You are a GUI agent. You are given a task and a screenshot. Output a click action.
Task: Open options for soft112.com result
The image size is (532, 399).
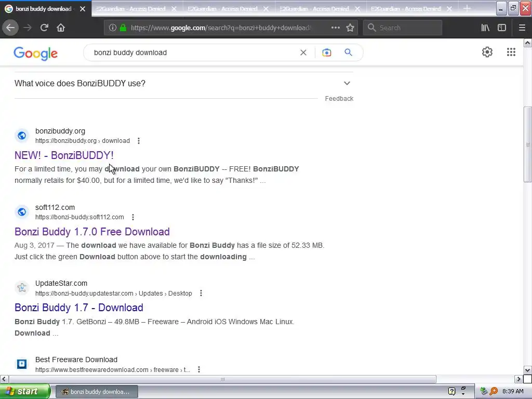pos(133,217)
